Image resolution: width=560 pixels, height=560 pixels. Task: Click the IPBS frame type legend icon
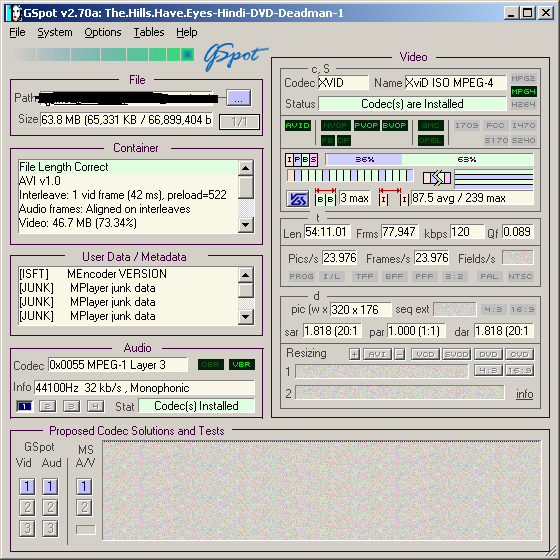(x=301, y=160)
